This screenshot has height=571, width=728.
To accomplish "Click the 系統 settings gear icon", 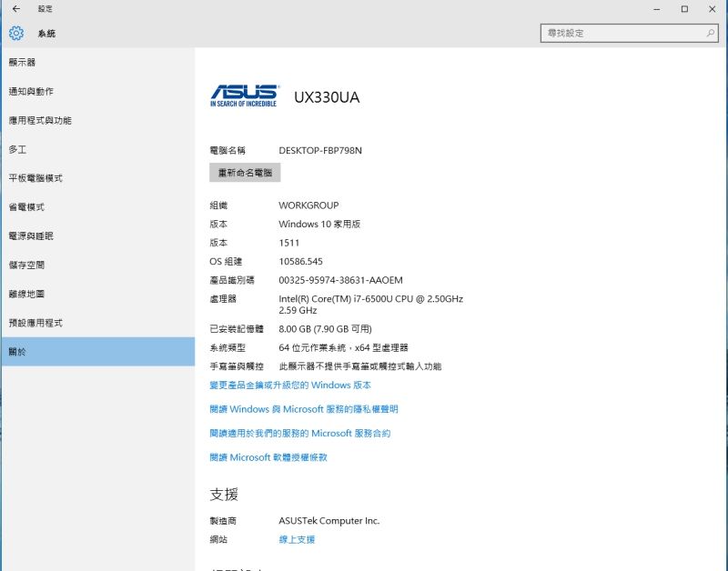I will click(16, 33).
